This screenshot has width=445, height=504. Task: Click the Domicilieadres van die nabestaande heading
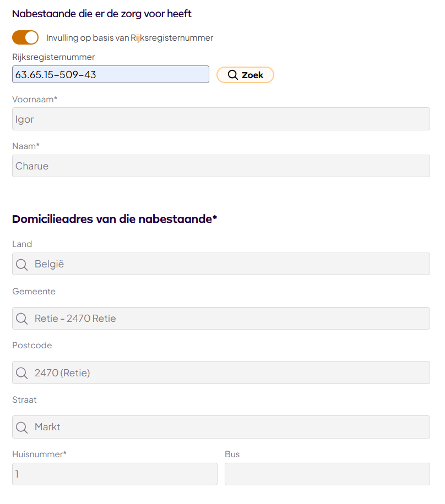coord(115,219)
